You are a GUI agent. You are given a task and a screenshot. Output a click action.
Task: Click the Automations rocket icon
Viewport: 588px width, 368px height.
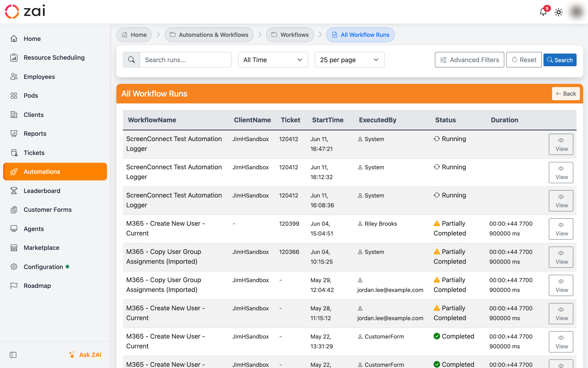tap(14, 172)
